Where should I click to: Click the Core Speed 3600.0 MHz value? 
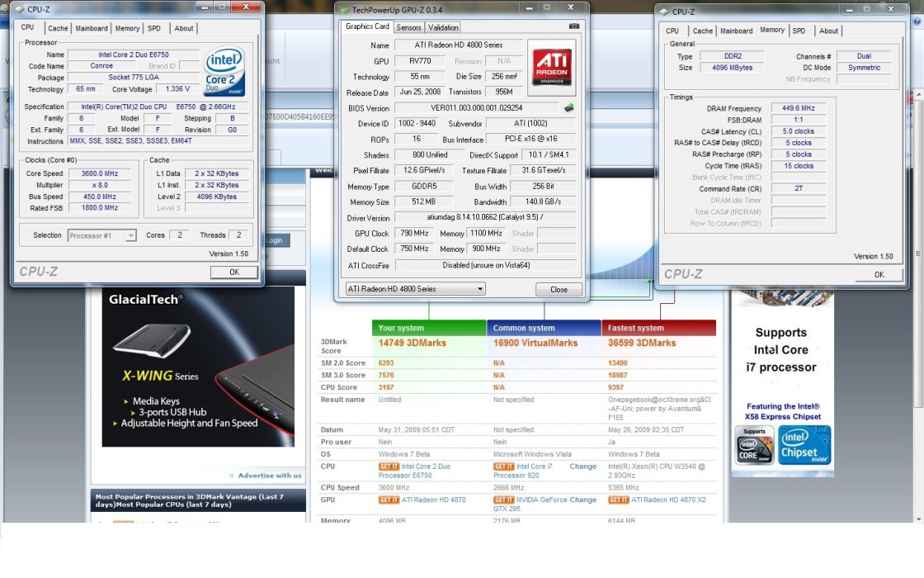pyautogui.click(x=100, y=173)
